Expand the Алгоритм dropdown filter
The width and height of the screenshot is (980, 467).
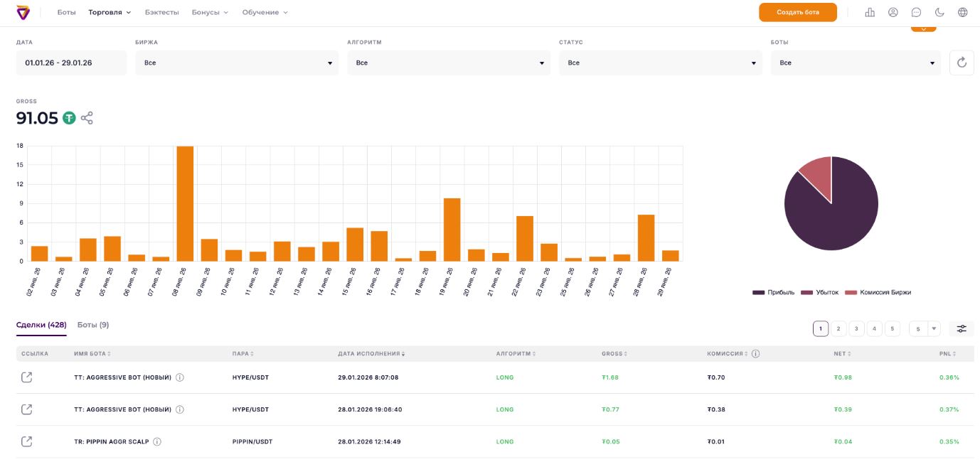tap(449, 63)
